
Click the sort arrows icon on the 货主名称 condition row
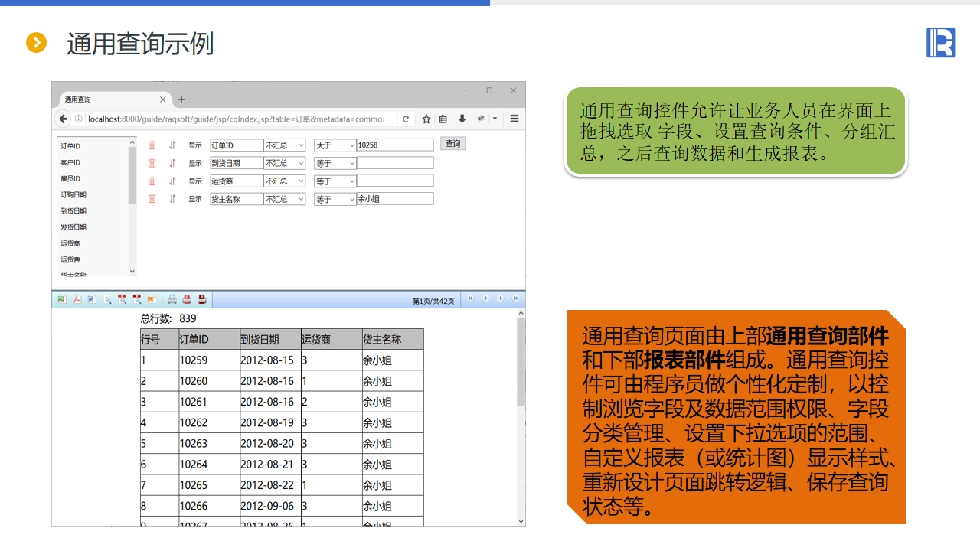[x=172, y=199]
